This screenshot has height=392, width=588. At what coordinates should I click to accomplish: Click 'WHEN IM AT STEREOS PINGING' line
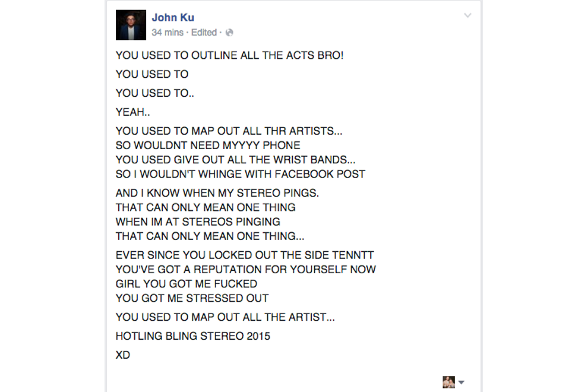point(198,222)
